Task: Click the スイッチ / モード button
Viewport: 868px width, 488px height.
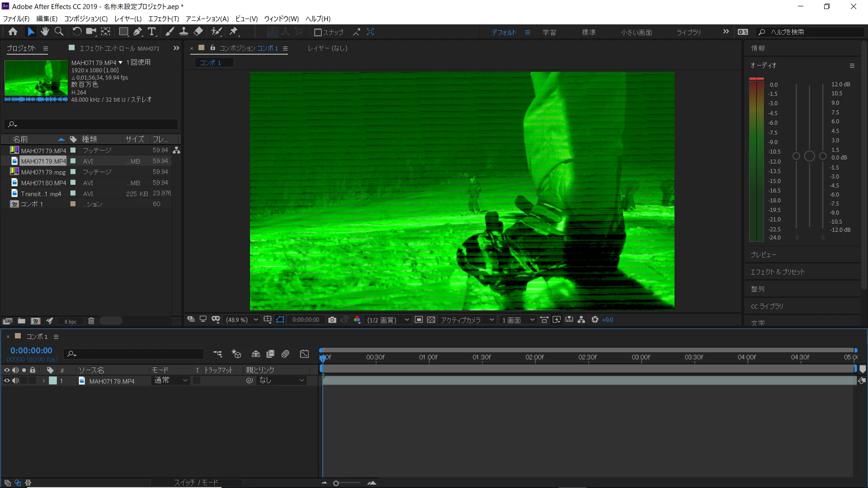Action: (196, 483)
